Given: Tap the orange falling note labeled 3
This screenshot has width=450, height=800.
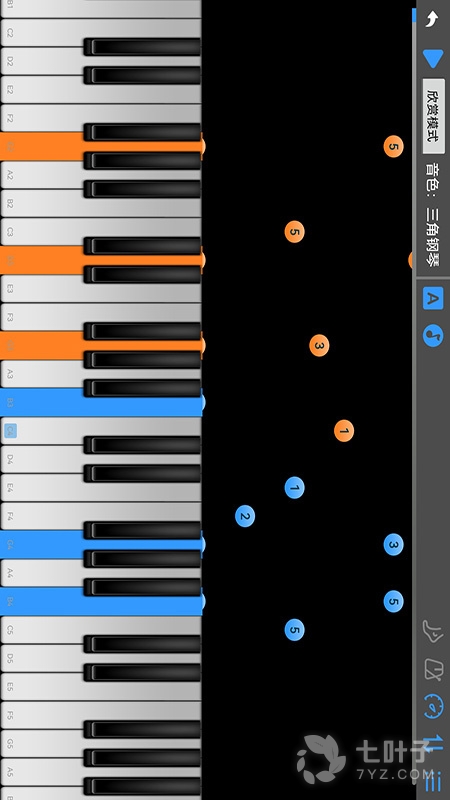Looking at the screenshot, I should click(319, 345).
